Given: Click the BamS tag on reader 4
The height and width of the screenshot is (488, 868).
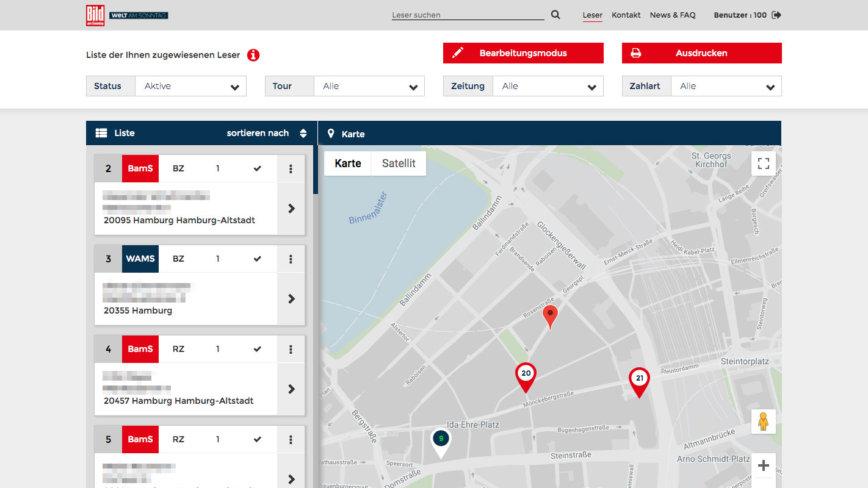Looking at the screenshot, I should (140, 350).
